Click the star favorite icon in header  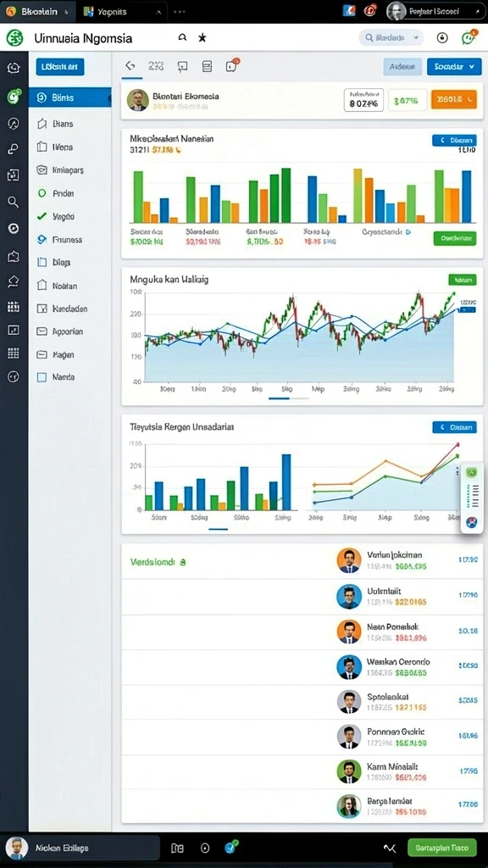click(202, 37)
